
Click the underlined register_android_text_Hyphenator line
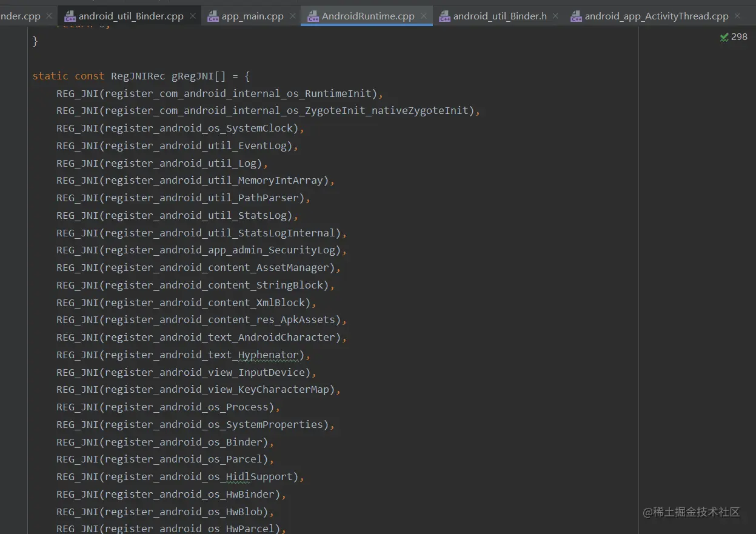tap(184, 355)
